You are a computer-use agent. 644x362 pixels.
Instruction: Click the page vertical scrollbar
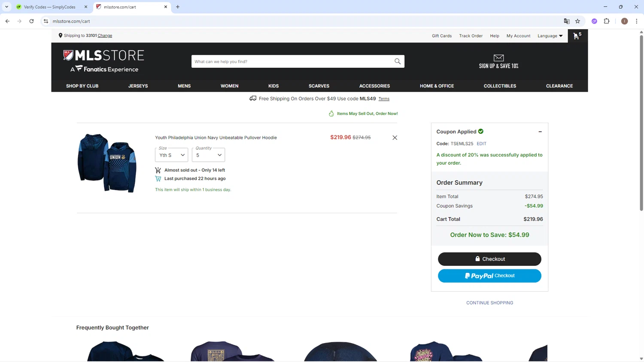(x=641, y=122)
